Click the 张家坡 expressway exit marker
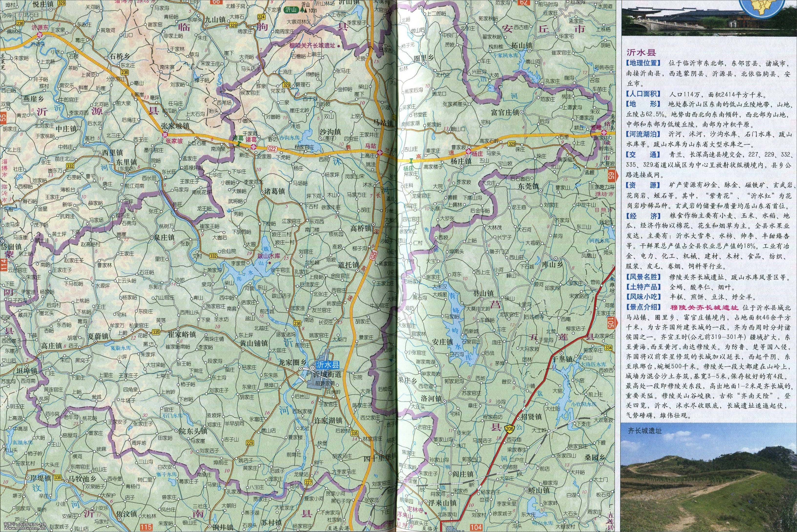This screenshot has width=797, height=532. point(165,135)
